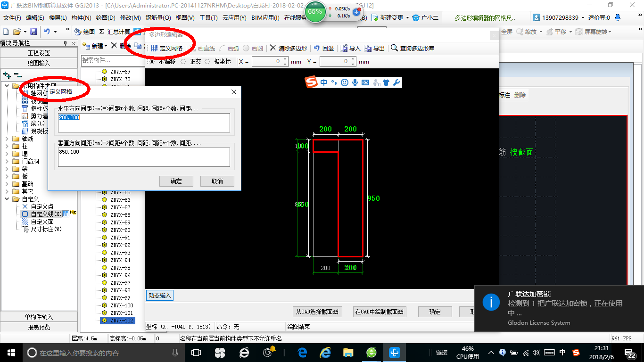The width and height of the screenshot is (644, 362).
Task: Click Sogou 中 language mode indicator
Action: pyautogui.click(x=324, y=82)
